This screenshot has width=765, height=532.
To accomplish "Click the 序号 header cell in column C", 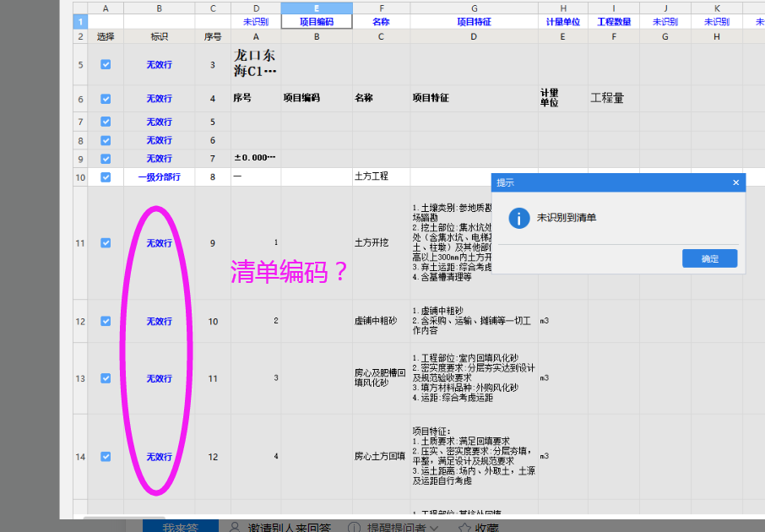I will click(x=213, y=36).
